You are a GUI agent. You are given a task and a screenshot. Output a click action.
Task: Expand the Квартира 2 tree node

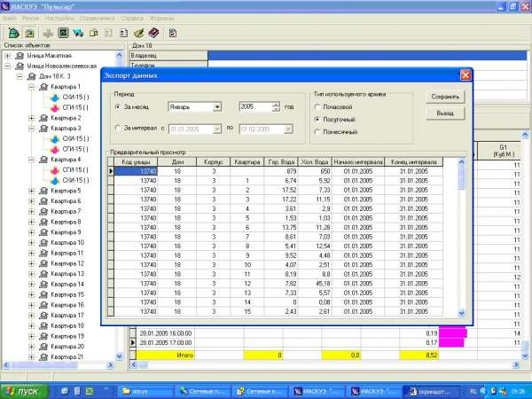coord(32,118)
